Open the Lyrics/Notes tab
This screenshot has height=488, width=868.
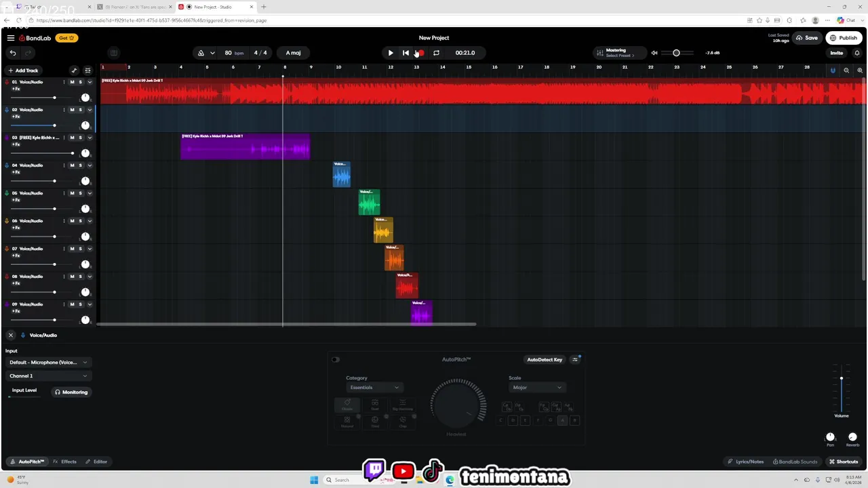[x=745, y=462]
